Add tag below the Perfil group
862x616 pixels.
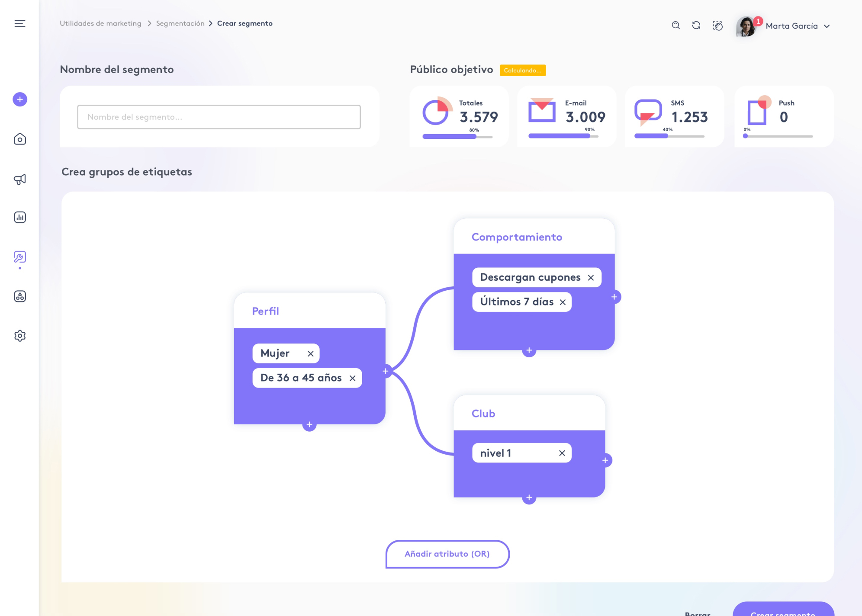tap(309, 425)
